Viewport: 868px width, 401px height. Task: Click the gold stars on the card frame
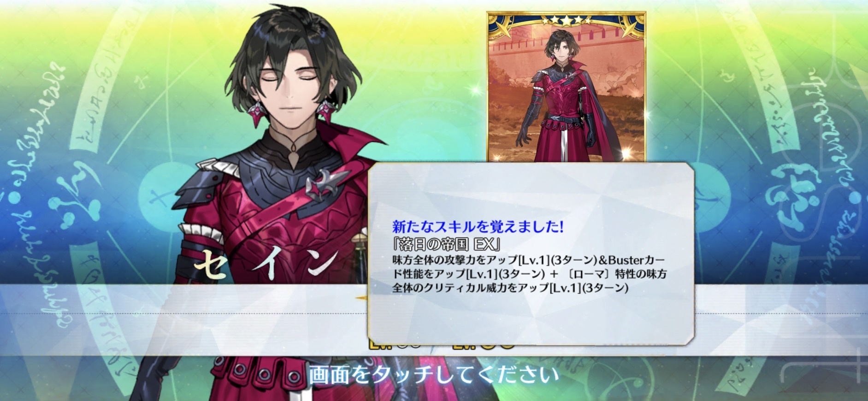566,20
